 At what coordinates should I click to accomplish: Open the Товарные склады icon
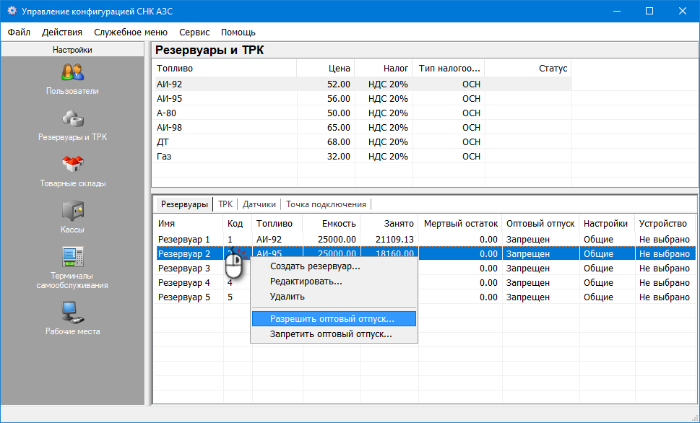[72, 165]
